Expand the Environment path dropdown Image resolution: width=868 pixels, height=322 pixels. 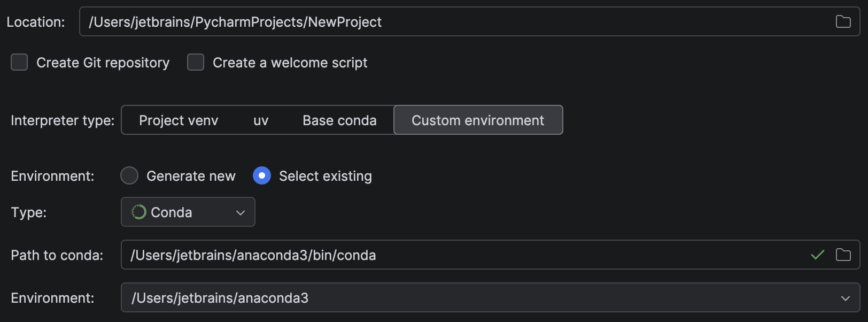pyautogui.click(x=844, y=297)
